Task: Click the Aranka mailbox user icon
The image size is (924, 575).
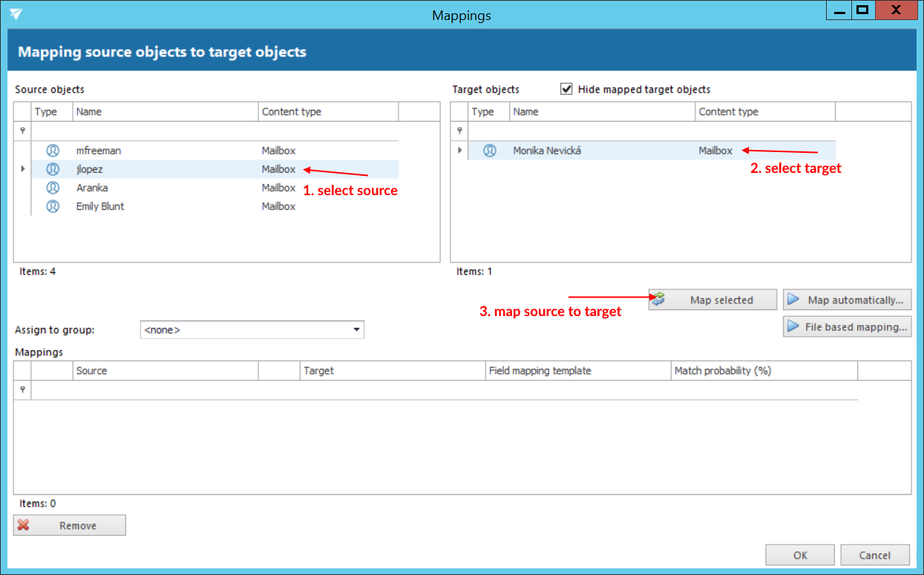Action: coord(53,188)
